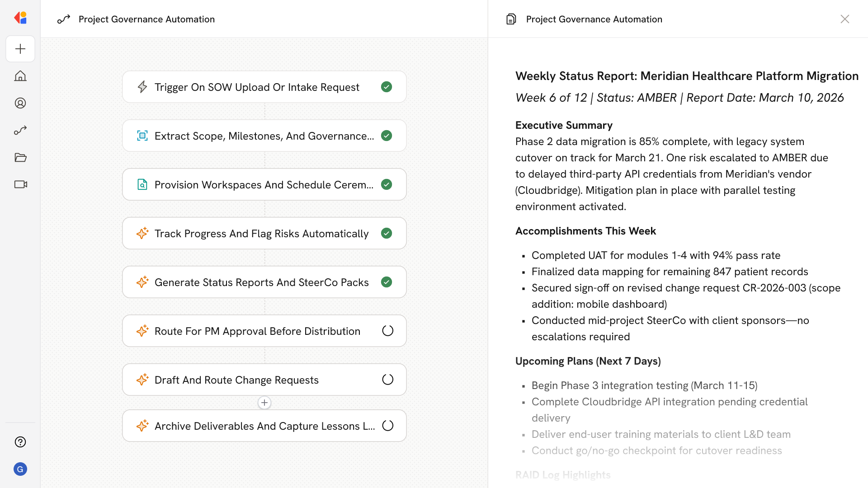Click the user avatar labeled G

coord(20,469)
